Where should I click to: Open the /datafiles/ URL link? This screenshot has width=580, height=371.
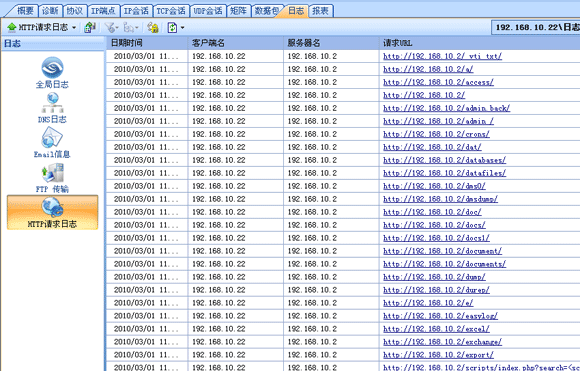445,173
